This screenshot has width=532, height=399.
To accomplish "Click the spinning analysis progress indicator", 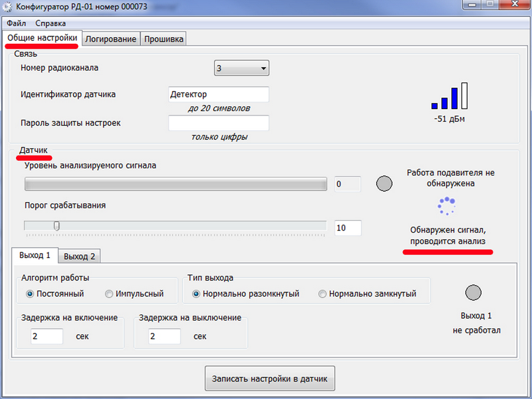I will click(446, 206).
